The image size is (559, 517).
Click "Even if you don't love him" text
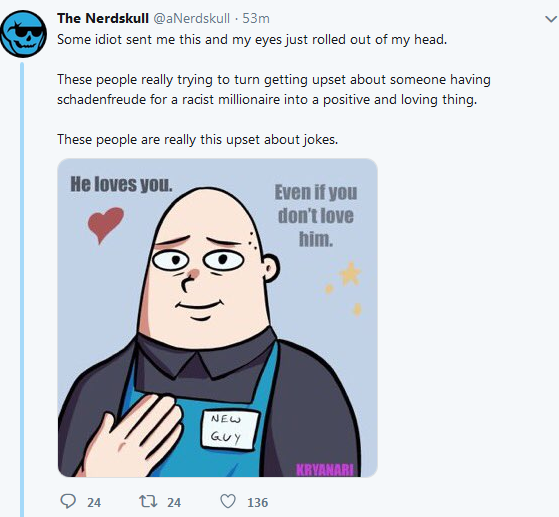[x=316, y=215]
